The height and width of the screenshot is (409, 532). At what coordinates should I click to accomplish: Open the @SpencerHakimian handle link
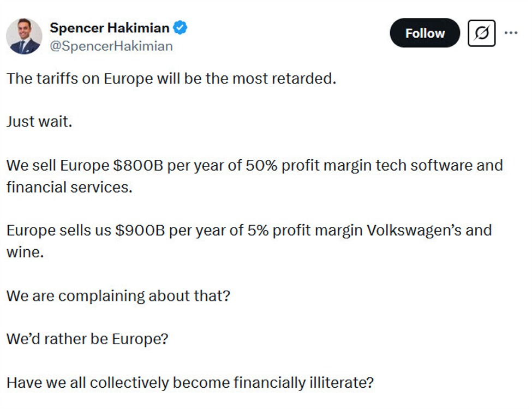tap(111, 46)
